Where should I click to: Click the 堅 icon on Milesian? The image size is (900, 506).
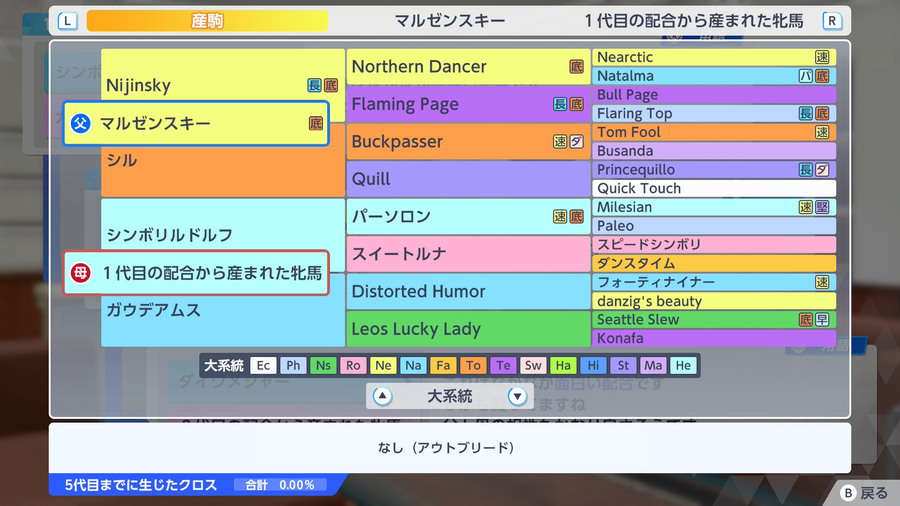[822, 207]
